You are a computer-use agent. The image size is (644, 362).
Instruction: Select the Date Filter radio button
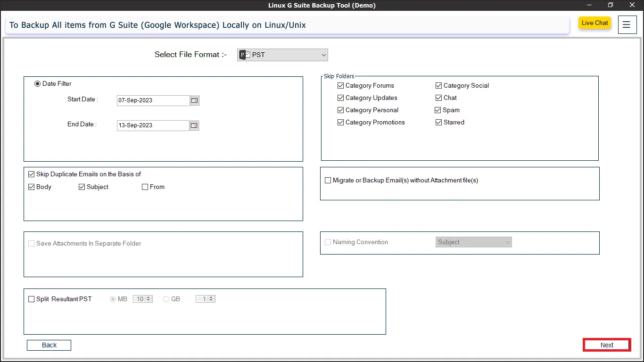38,84
